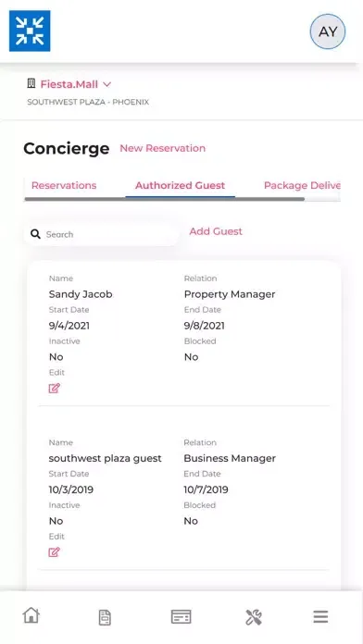Click the blue app logo
The width and height of the screenshot is (363, 644).
tap(30, 31)
